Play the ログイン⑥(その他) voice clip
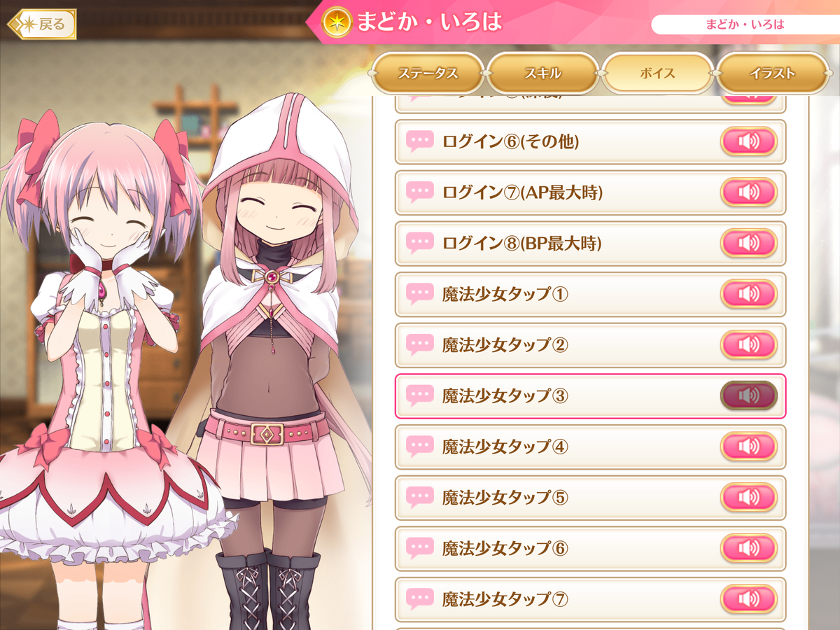The image size is (840, 630). (748, 141)
